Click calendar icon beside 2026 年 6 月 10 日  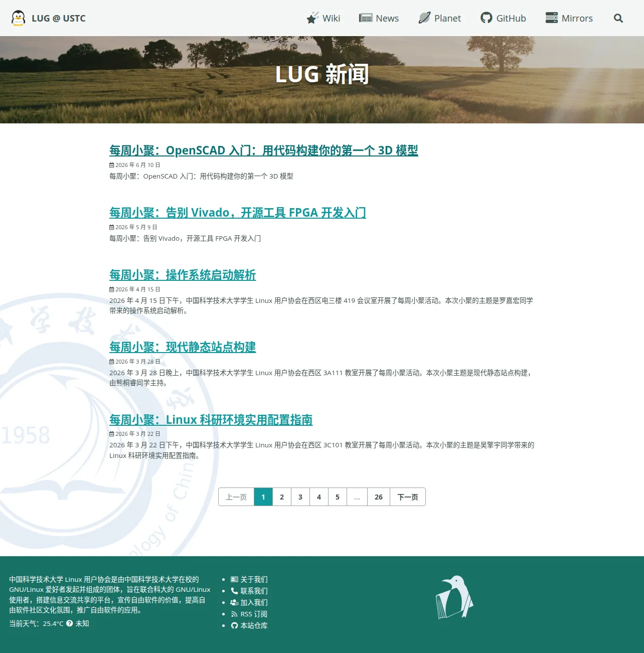(112, 165)
